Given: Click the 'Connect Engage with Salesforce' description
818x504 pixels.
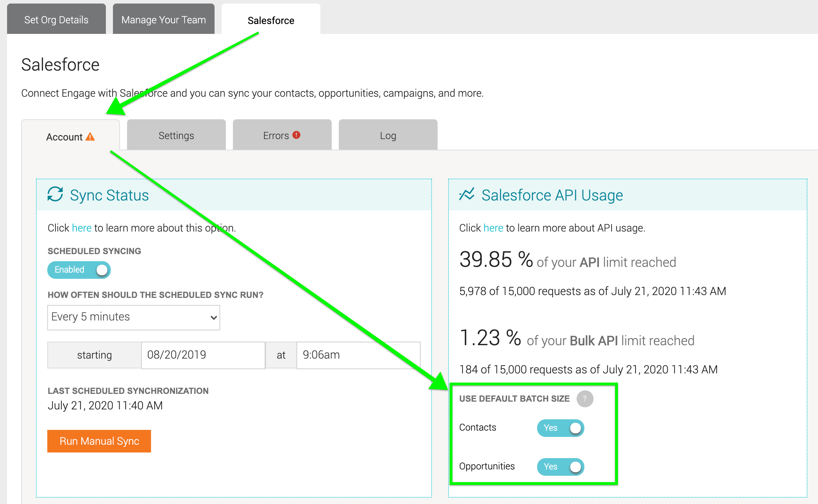Looking at the screenshot, I should [x=252, y=93].
